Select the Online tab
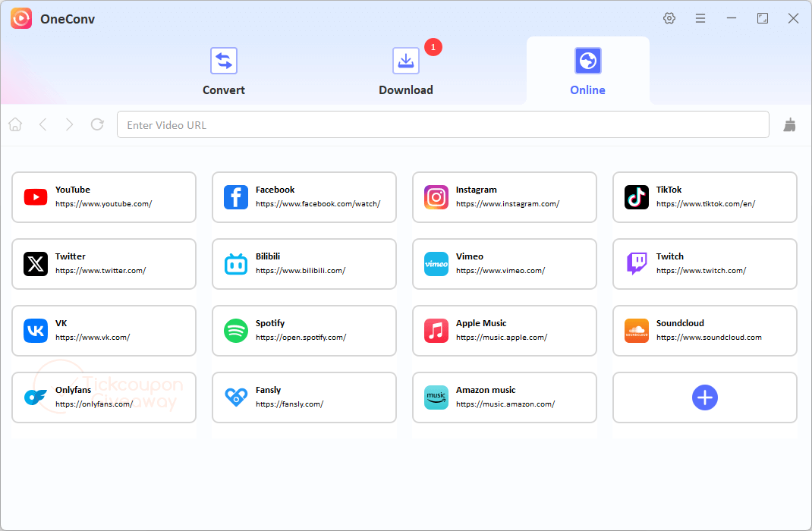The image size is (812, 531). [588, 71]
